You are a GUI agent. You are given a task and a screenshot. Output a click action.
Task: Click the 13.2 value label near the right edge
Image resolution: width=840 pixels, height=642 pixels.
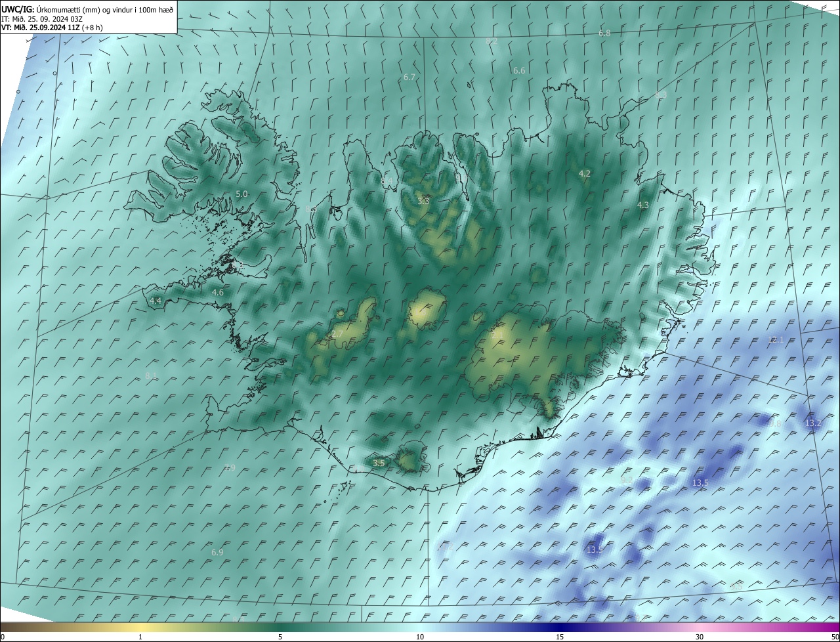point(813,423)
